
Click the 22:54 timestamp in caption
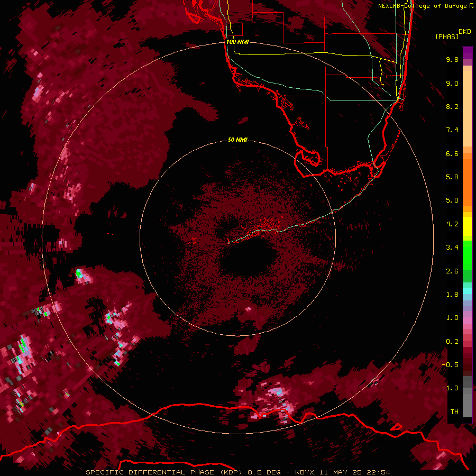point(378,472)
